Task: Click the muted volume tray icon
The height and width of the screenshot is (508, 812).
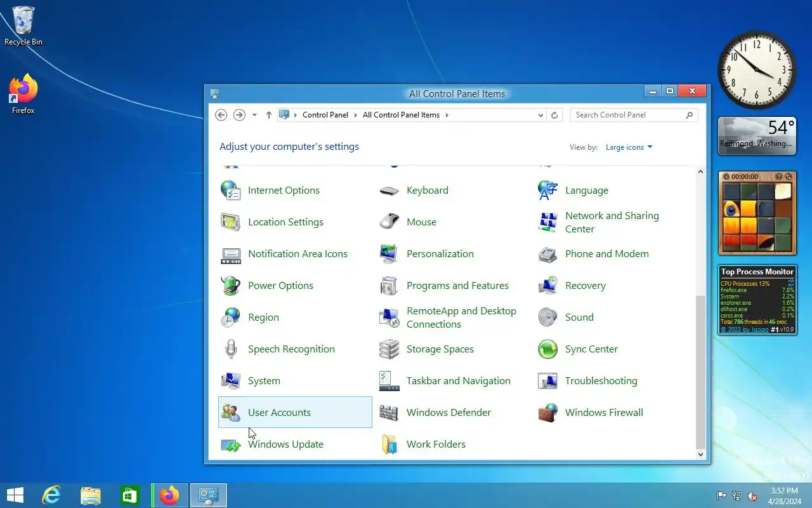Action: 752,496
